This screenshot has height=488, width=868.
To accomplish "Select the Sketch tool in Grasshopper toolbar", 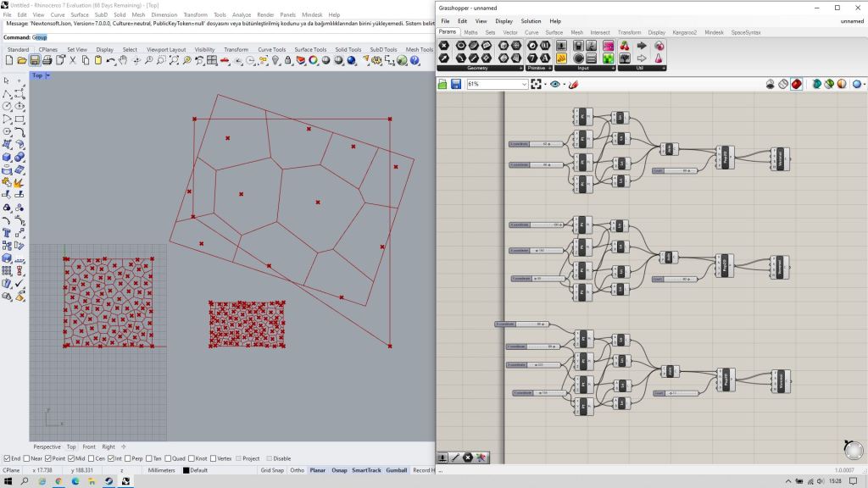I will click(573, 84).
